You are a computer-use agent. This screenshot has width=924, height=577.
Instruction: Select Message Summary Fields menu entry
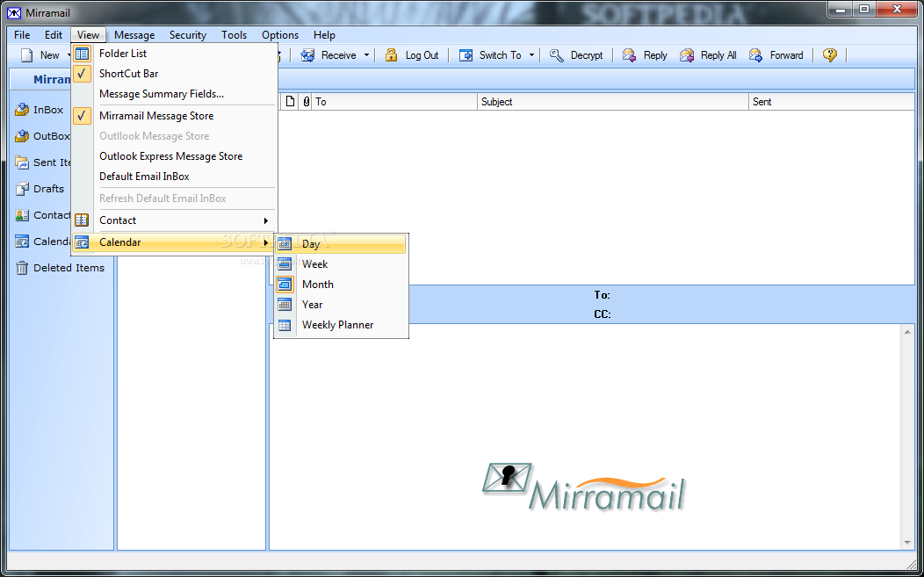tap(162, 94)
